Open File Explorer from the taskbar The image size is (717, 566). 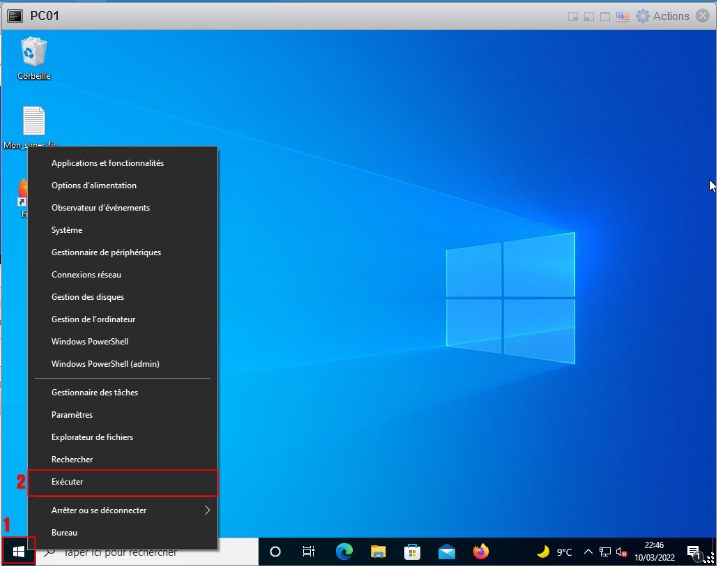coord(378,551)
